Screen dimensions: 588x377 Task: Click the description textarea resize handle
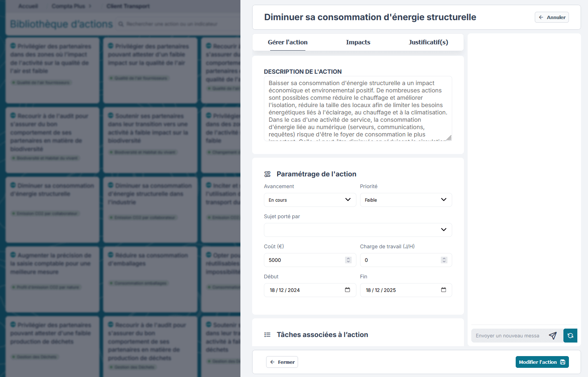click(449, 138)
